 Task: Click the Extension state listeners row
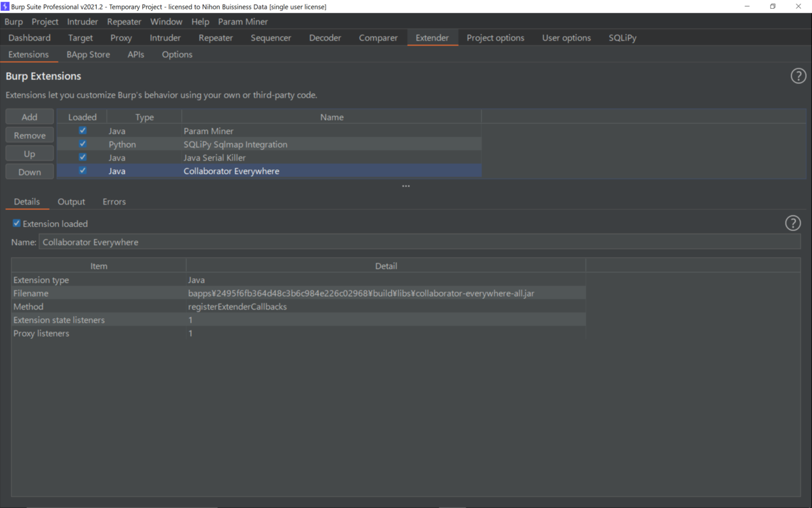pos(298,320)
